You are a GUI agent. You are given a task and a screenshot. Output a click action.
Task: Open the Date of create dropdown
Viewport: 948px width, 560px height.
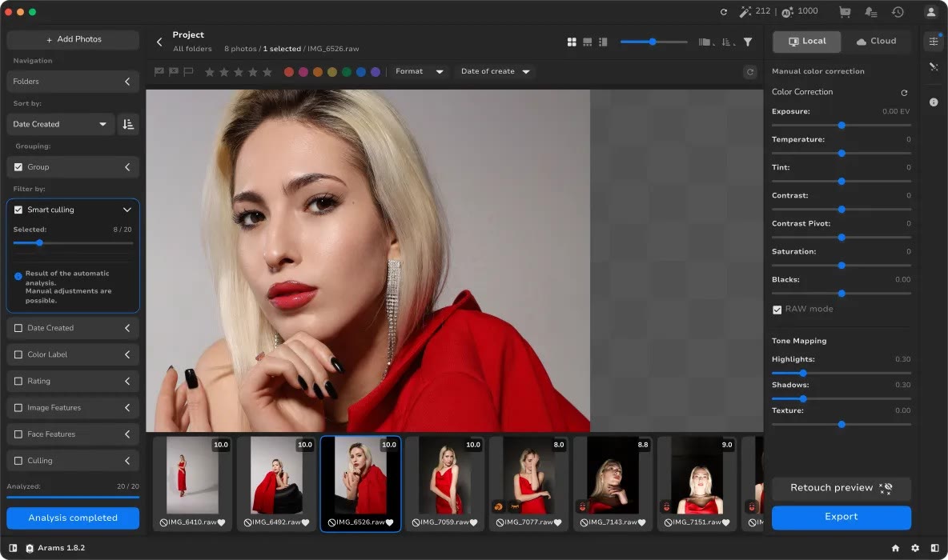click(495, 71)
